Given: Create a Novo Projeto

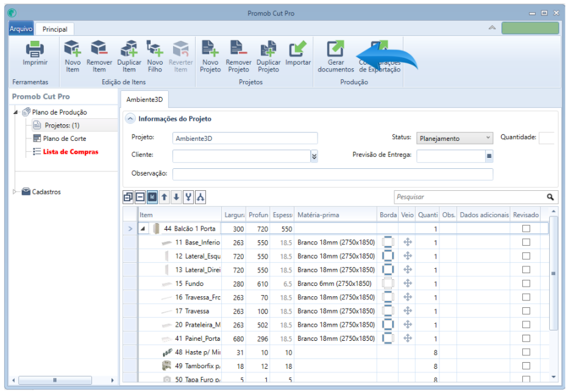Looking at the screenshot, I should pos(210,56).
